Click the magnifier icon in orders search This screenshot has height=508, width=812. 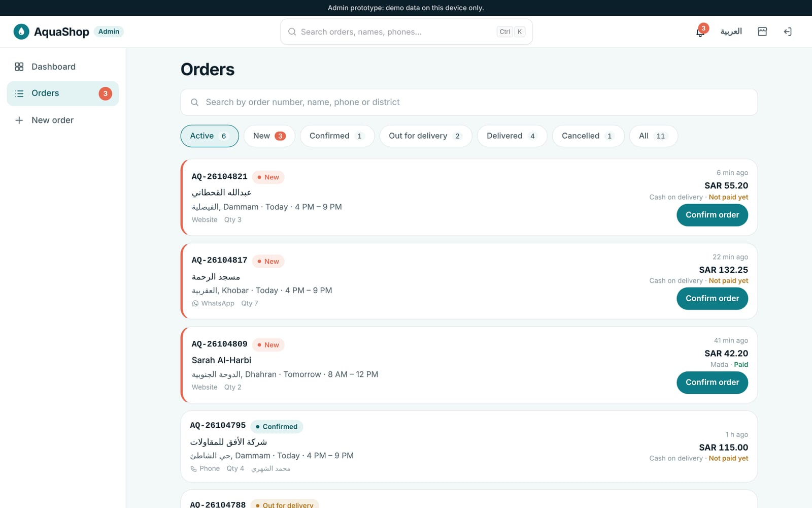194,102
